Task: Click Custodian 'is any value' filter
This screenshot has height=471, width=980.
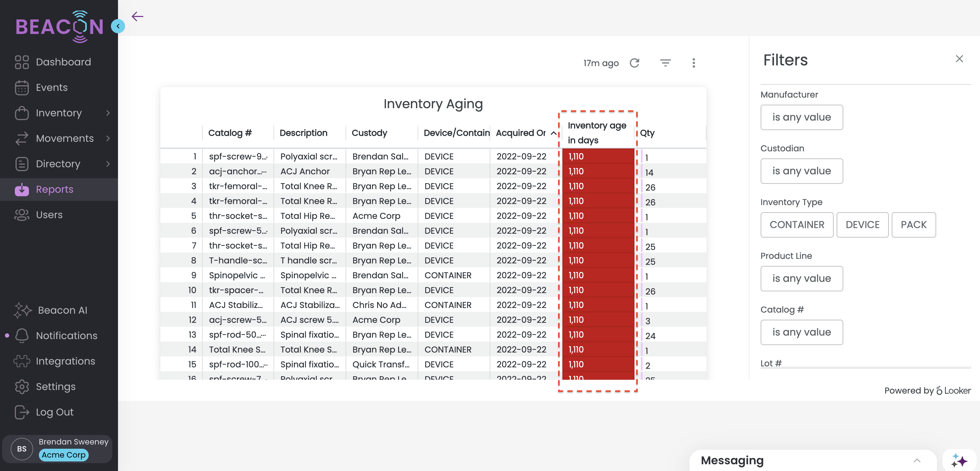Action: click(801, 171)
